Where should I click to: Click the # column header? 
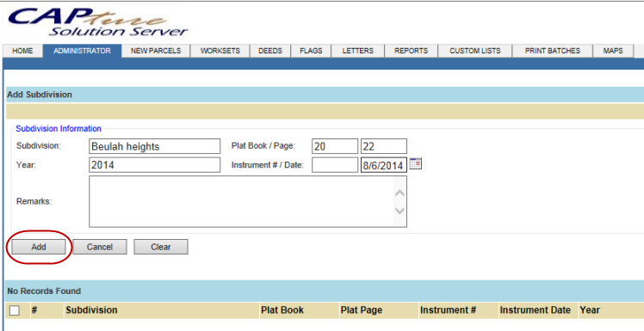[34, 310]
